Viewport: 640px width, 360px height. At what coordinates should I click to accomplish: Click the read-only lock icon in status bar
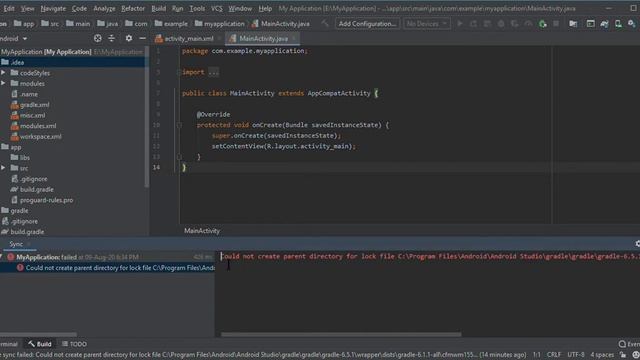[x=623, y=355]
